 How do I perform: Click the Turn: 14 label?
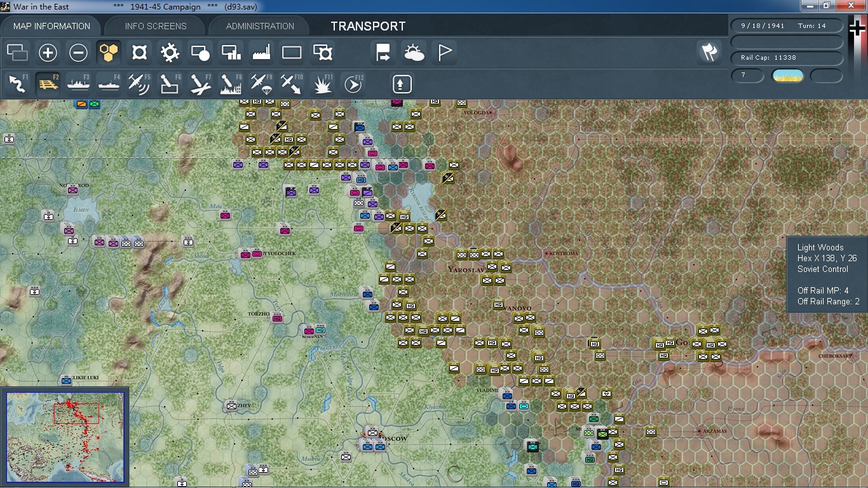(x=813, y=26)
